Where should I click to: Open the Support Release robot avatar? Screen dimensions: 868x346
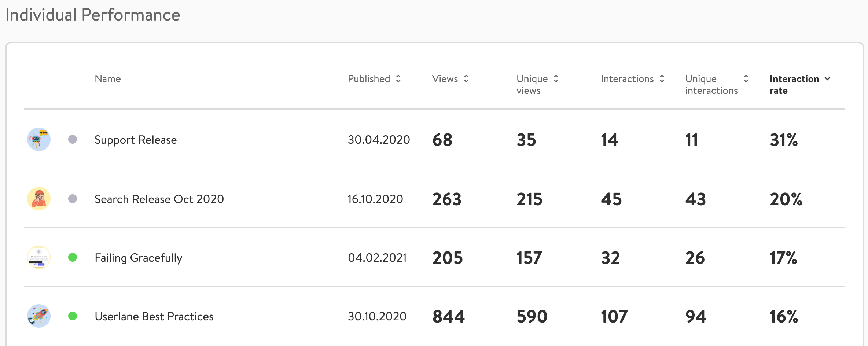[39, 139]
